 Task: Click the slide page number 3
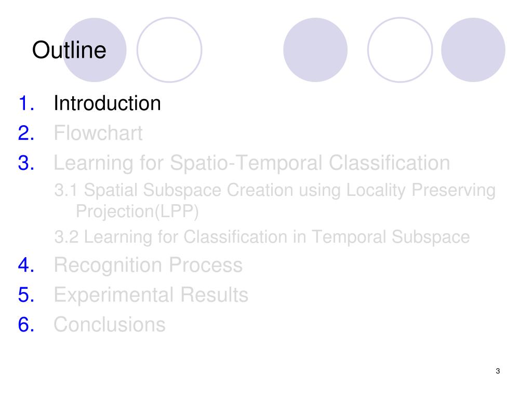click(498, 371)
